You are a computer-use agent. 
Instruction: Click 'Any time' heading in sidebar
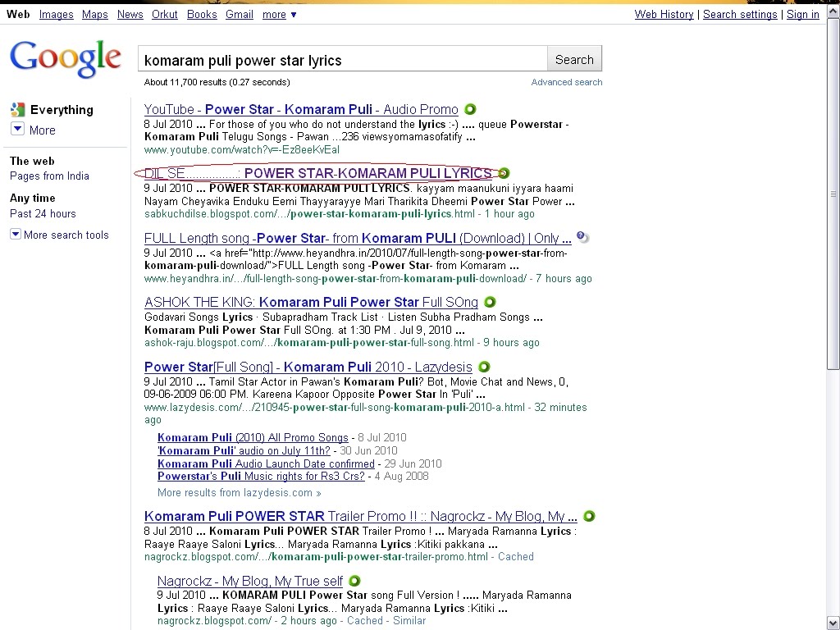[33, 199]
